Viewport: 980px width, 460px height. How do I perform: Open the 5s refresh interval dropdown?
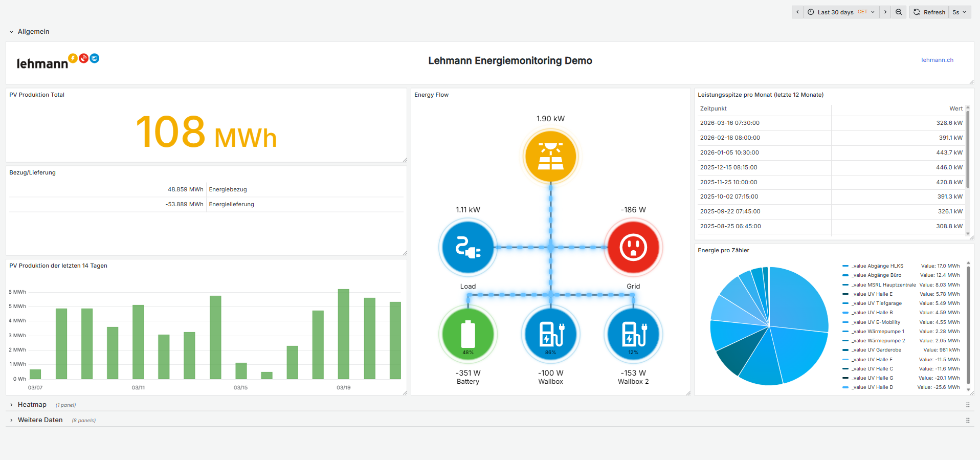(x=960, y=12)
